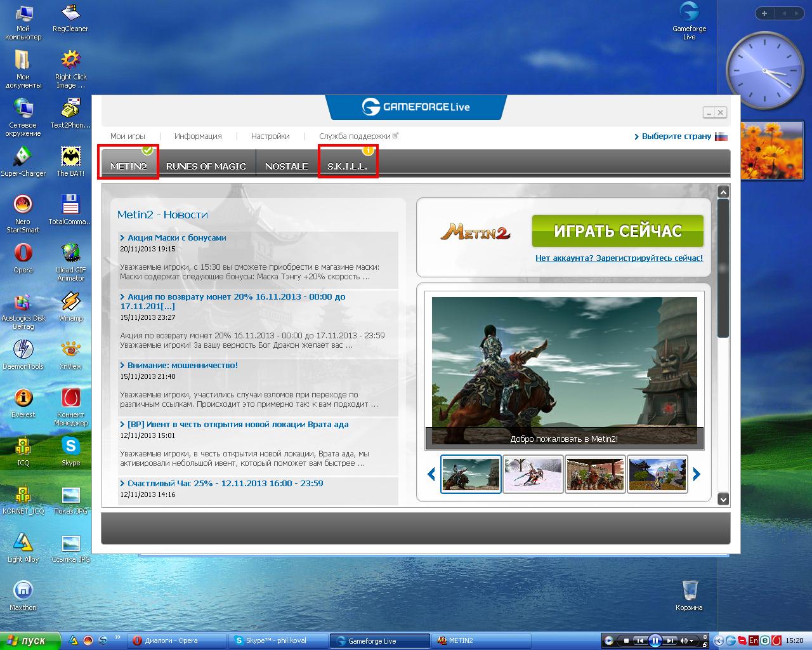The height and width of the screenshot is (650, 812).
Task: Select the Total Commander desktop icon
Action: [x=70, y=211]
